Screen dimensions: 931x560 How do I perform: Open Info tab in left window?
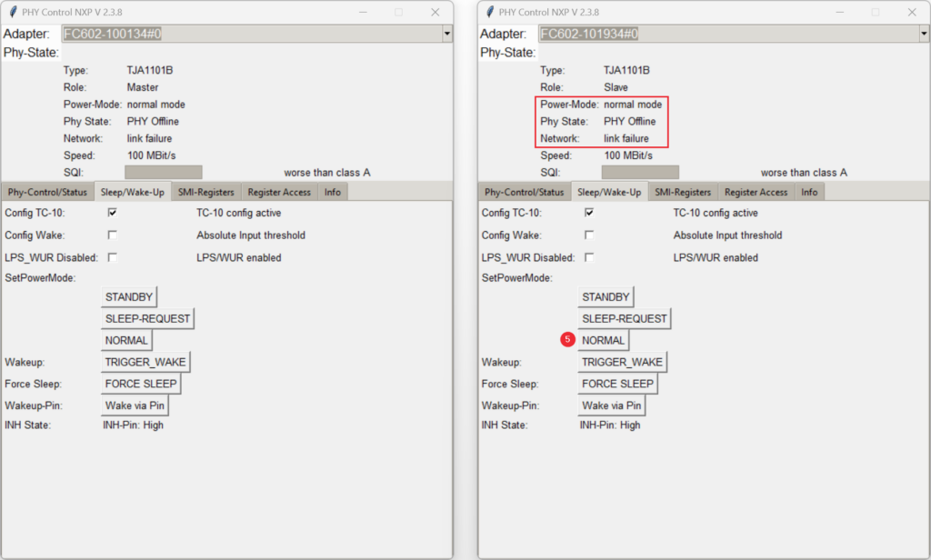333,192
